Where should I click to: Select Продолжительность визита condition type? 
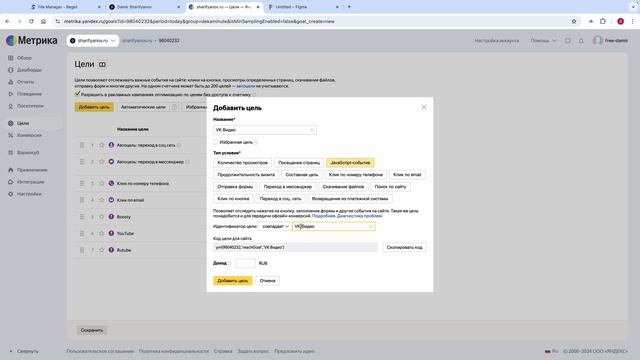[x=246, y=175]
